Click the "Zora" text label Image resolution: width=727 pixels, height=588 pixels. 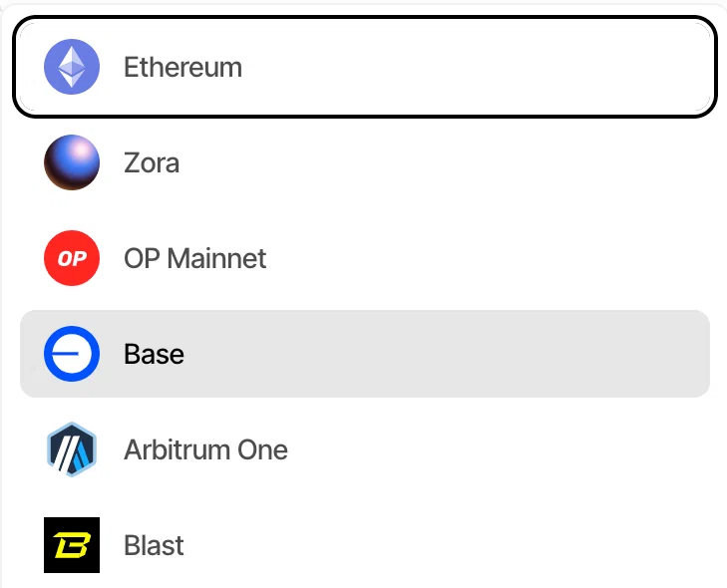152,163
